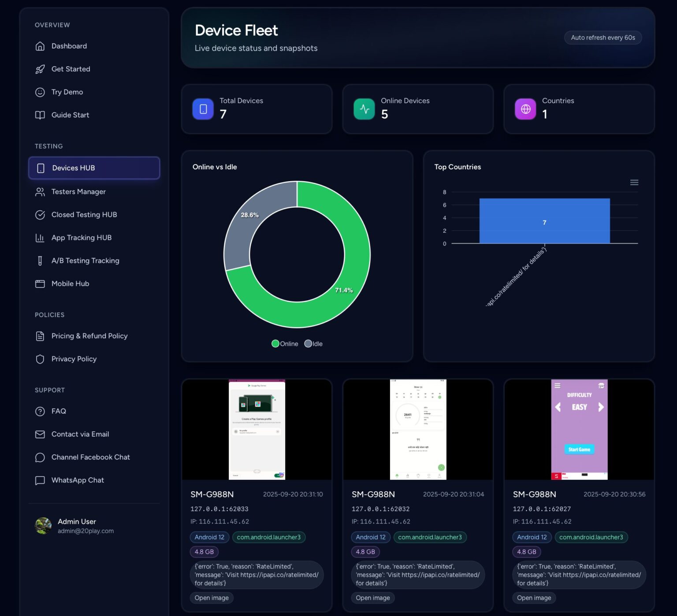Open image for device at port 62027

click(534, 598)
